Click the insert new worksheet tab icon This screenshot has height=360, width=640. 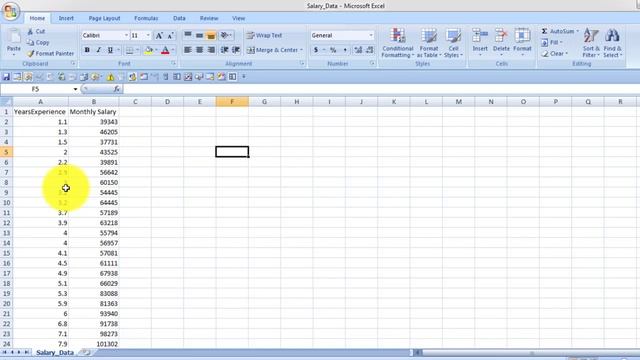pyautogui.click(x=85, y=352)
